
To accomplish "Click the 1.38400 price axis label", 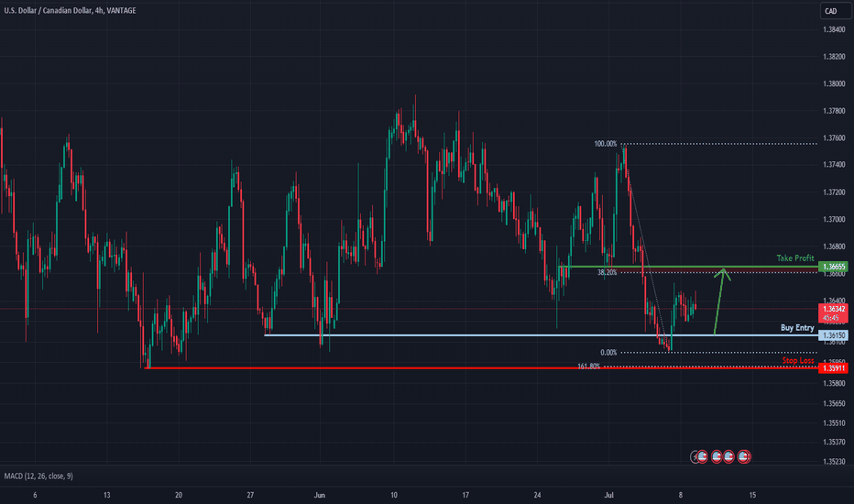I will (834, 29).
